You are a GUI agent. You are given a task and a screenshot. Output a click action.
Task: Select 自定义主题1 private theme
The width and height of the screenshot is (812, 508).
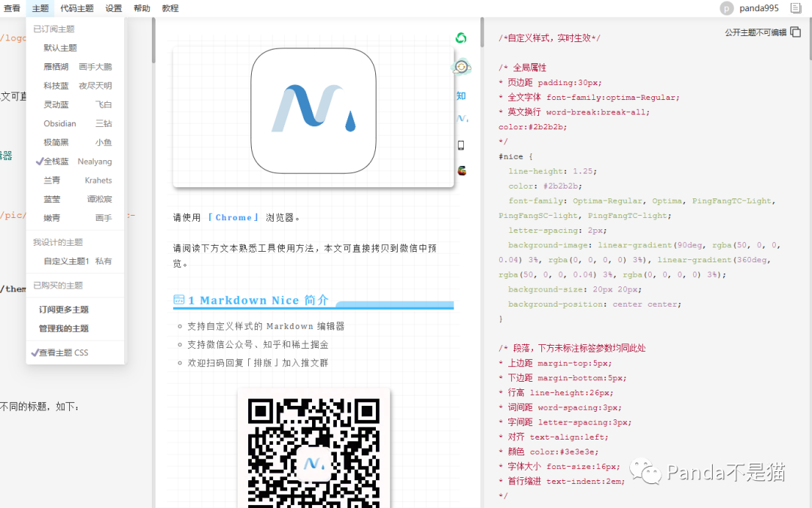[76, 261]
